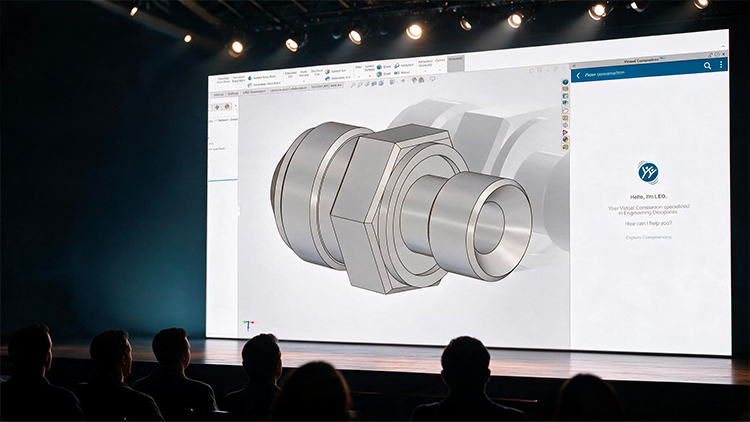Open Display Style icon in heads-up toolbar
This screenshot has width=750, height=422.
pyautogui.click(x=392, y=82)
